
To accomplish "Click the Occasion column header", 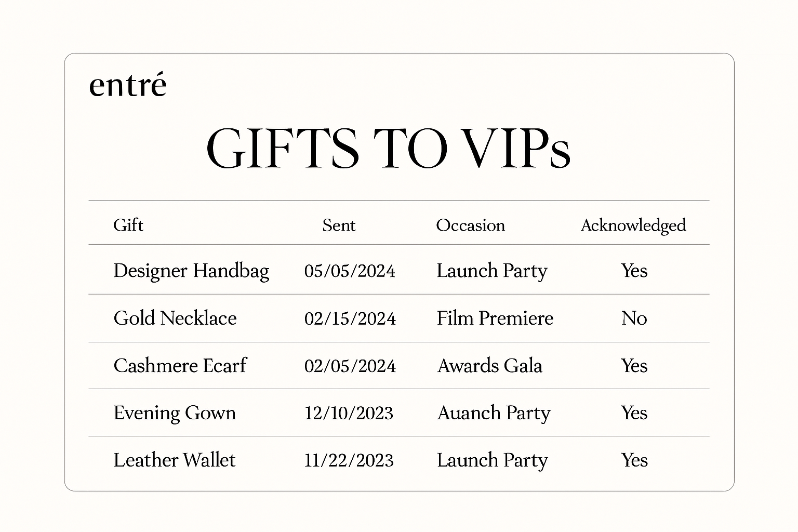I will 470,225.
